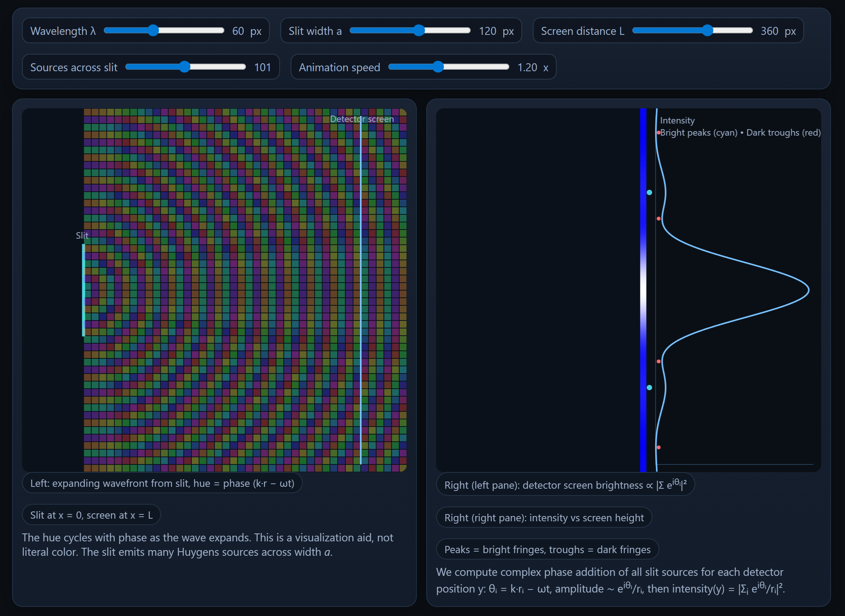Click the 1.20 x animation speed value
The height and width of the screenshot is (616, 845).
[532, 67]
